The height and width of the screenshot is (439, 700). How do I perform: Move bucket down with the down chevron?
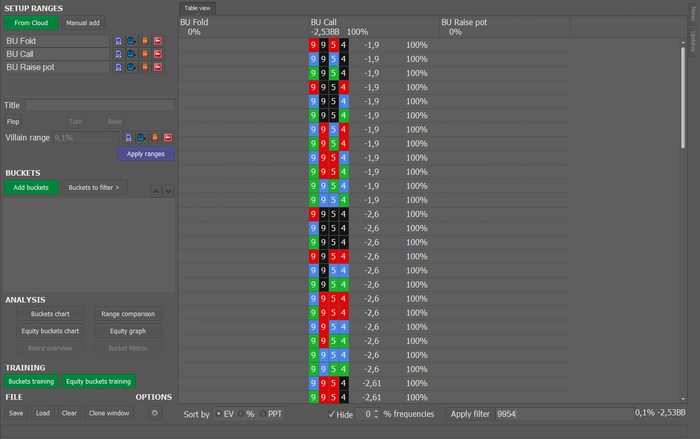[168, 192]
